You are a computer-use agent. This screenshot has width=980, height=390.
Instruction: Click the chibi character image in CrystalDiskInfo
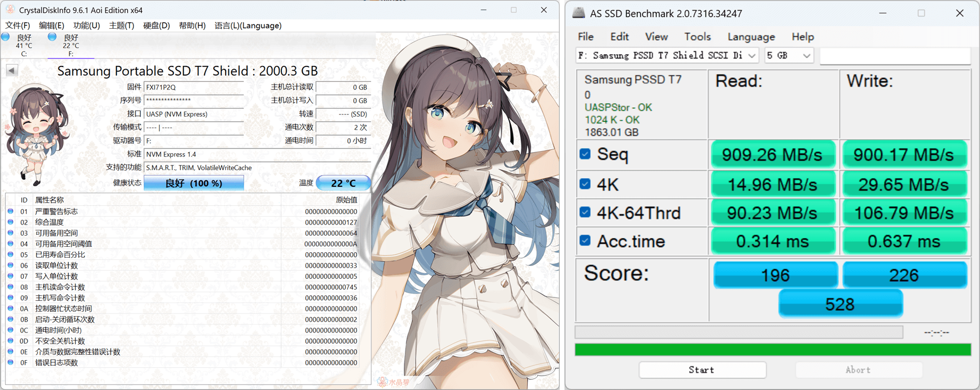pyautogui.click(x=37, y=136)
